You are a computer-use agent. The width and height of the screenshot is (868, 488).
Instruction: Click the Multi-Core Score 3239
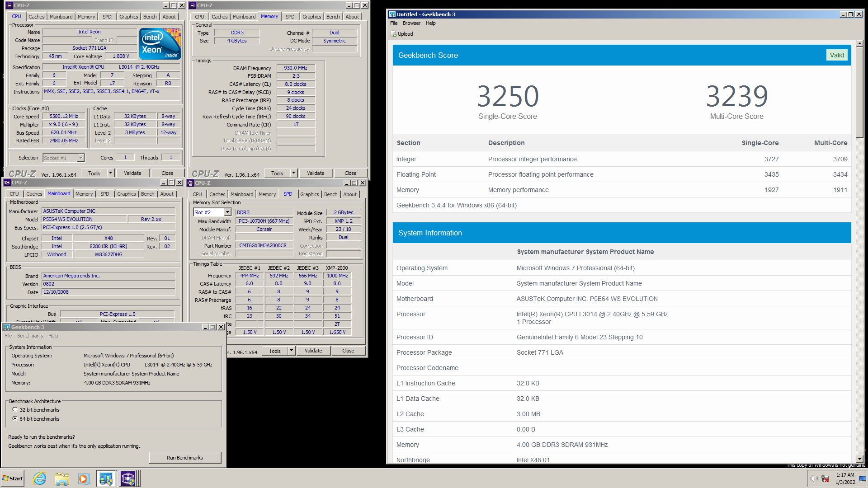737,96
